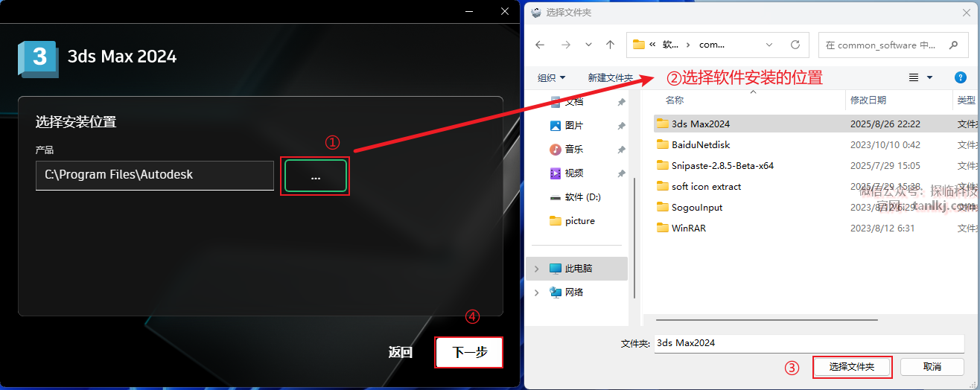Expand the 网络 tree node
The image size is (980, 390).
pos(536,292)
